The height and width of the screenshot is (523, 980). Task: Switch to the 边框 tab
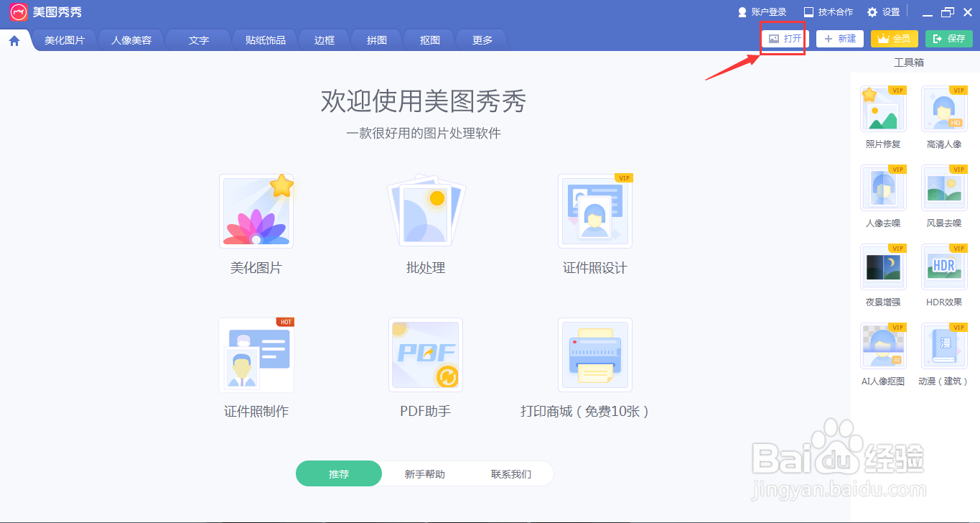(325, 40)
